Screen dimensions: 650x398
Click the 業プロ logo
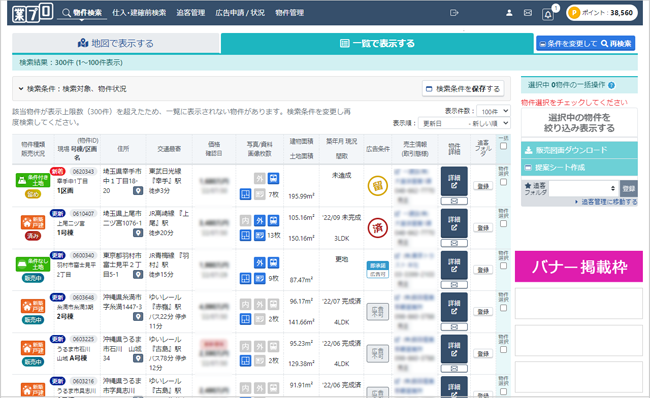tap(32, 13)
